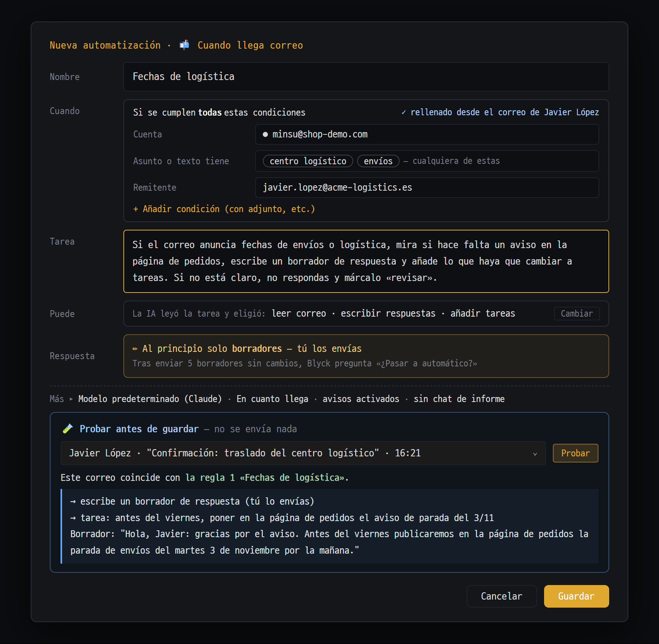Image resolution: width=659 pixels, height=644 pixels.
Task: Click 'rellenado desde el correo de Javier López'
Action: [505, 112]
